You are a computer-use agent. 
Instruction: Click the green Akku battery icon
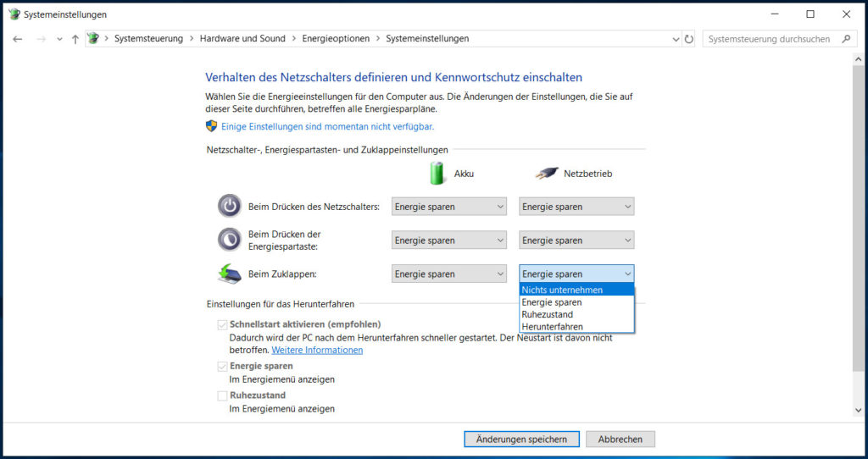(437, 173)
